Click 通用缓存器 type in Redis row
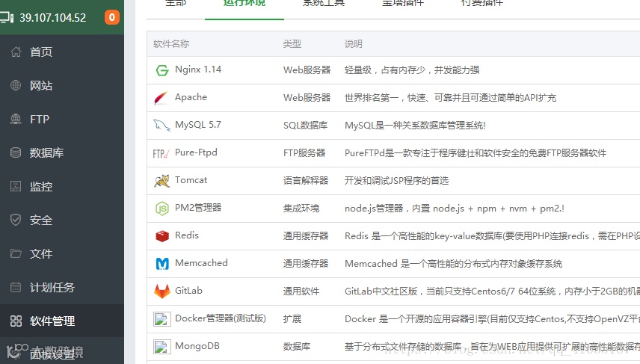The image size is (640, 364). pyautogui.click(x=306, y=236)
